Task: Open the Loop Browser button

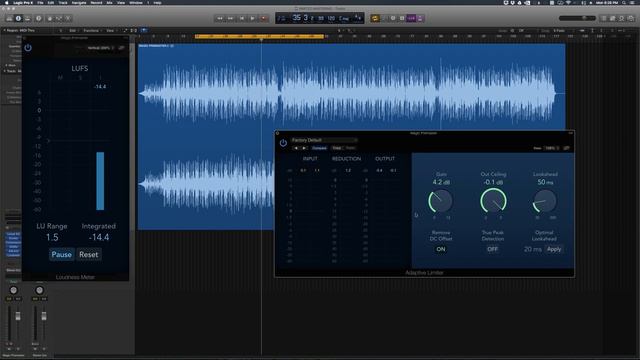Action: click(622, 18)
